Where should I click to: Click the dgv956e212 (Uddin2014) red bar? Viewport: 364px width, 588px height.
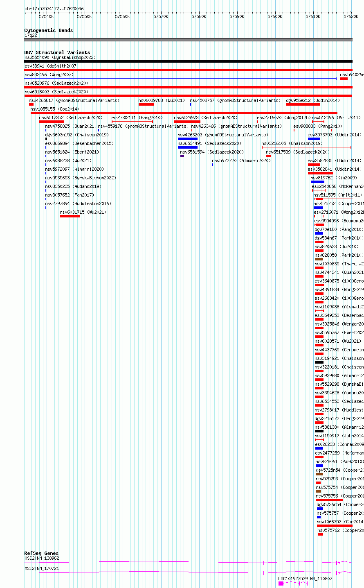pyautogui.click(x=303, y=104)
